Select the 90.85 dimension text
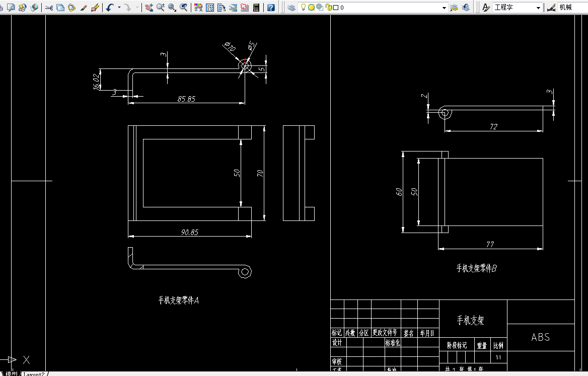Screen dimensions: 588x376 coord(190,233)
